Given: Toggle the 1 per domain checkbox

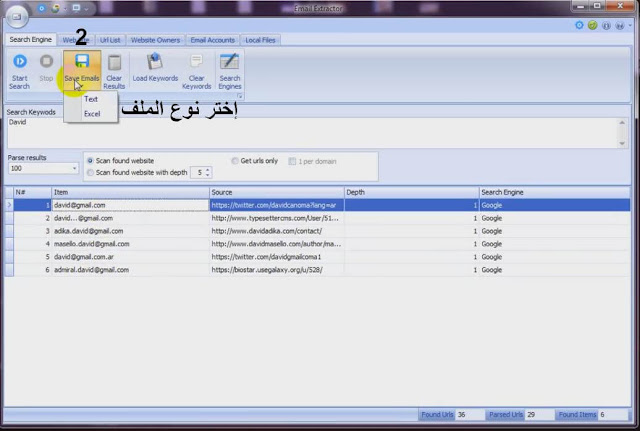Looking at the screenshot, I should 292,161.
